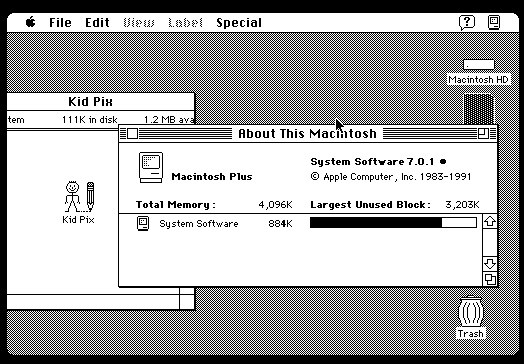The width and height of the screenshot is (524, 364).
Task: Click the small System Software icon in list
Action: tap(143, 224)
